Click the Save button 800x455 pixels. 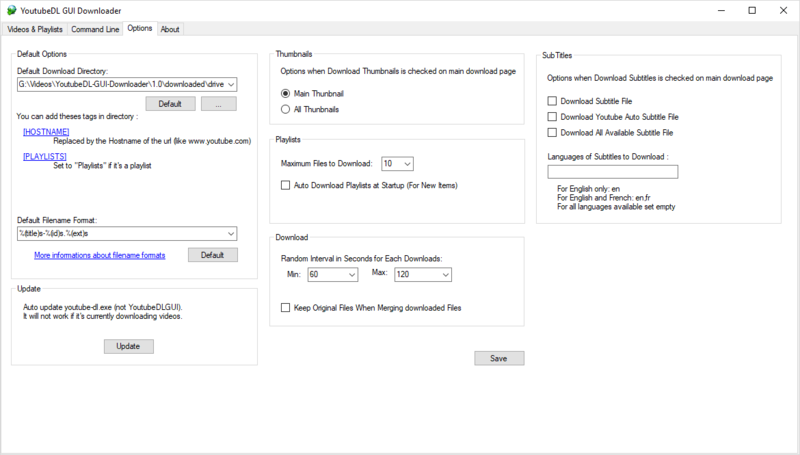pyautogui.click(x=499, y=358)
